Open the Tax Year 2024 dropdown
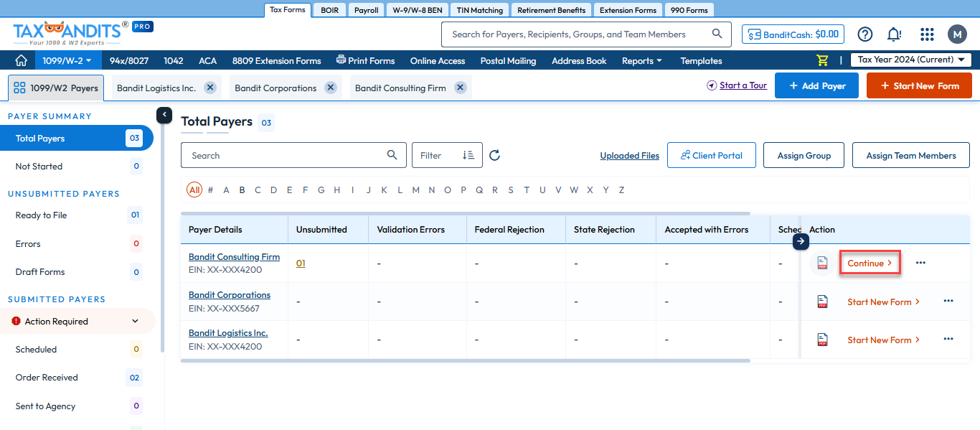 pos(910,60)
